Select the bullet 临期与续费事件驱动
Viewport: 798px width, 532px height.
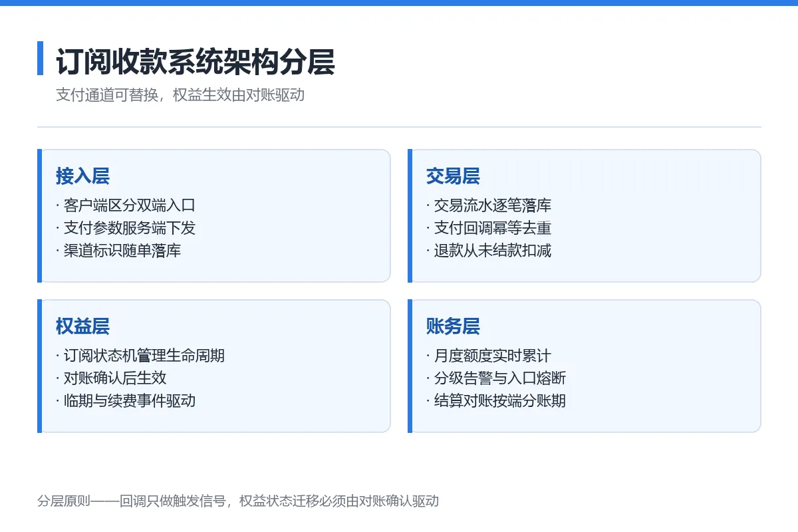coord(126,401)
